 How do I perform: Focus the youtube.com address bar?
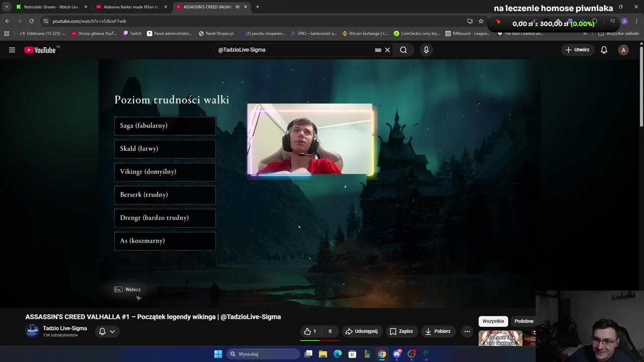click(252, 21)
